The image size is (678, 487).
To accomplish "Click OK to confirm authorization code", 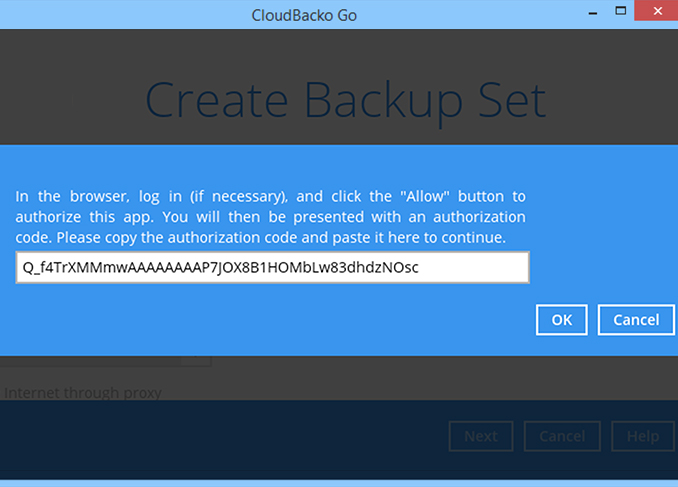I will [562, 320].
